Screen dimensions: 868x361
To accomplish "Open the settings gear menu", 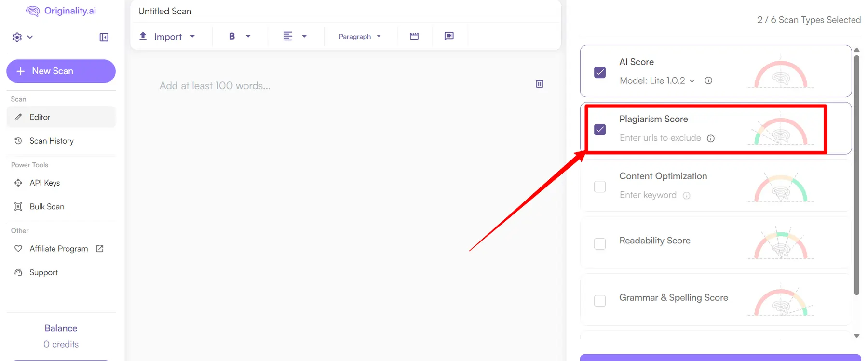I will point(17,37).
